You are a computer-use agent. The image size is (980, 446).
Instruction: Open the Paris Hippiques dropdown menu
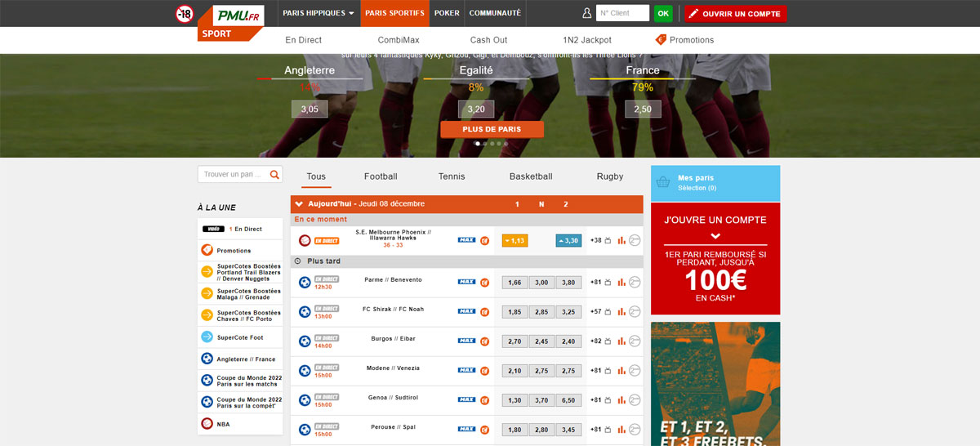pos(318,13)
